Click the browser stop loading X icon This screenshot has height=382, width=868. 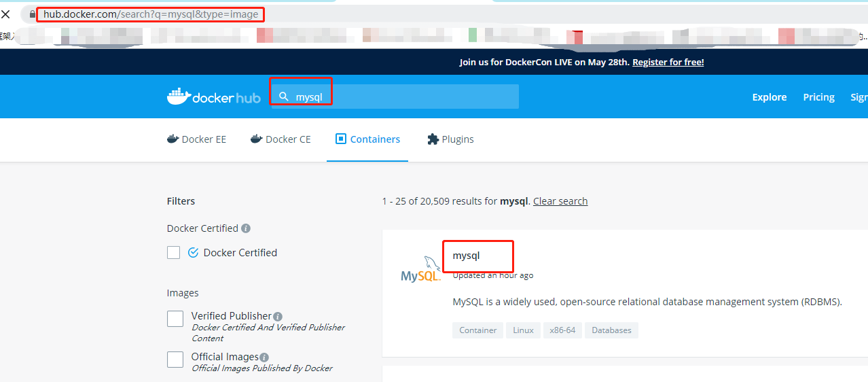[x=5, y=14]
